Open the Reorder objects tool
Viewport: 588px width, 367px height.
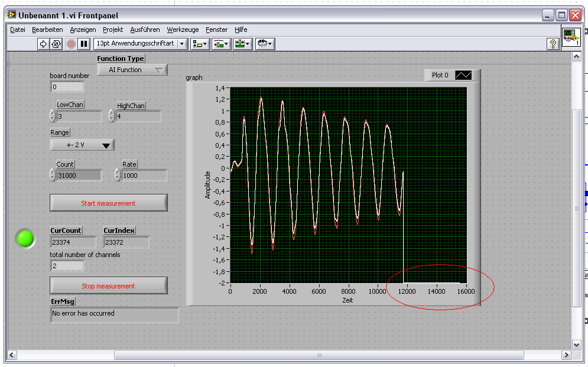point(264,44)
